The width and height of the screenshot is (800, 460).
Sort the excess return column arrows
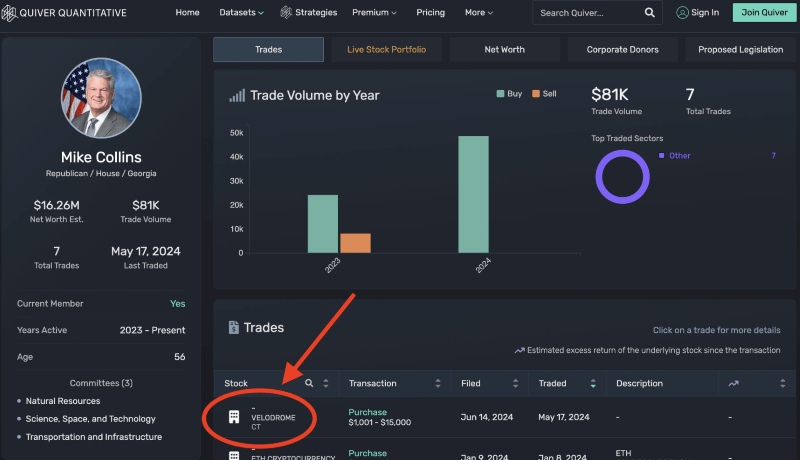pos(783,383)
